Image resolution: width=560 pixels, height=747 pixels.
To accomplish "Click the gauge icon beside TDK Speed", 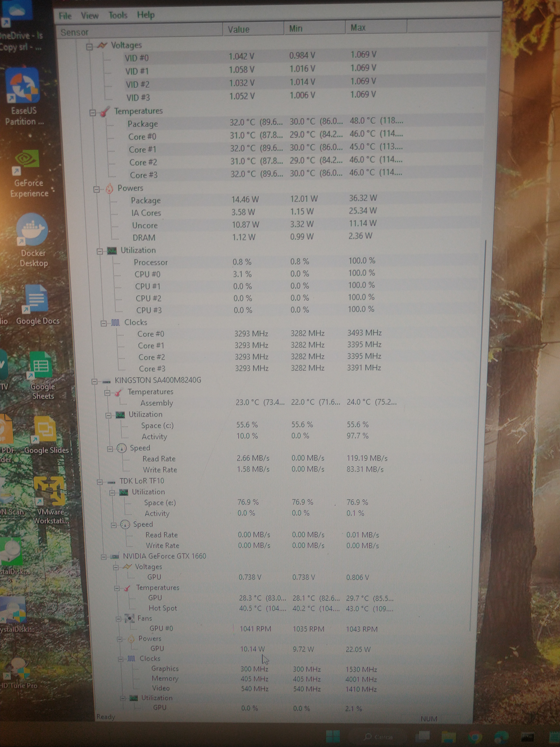I will 125,524.
